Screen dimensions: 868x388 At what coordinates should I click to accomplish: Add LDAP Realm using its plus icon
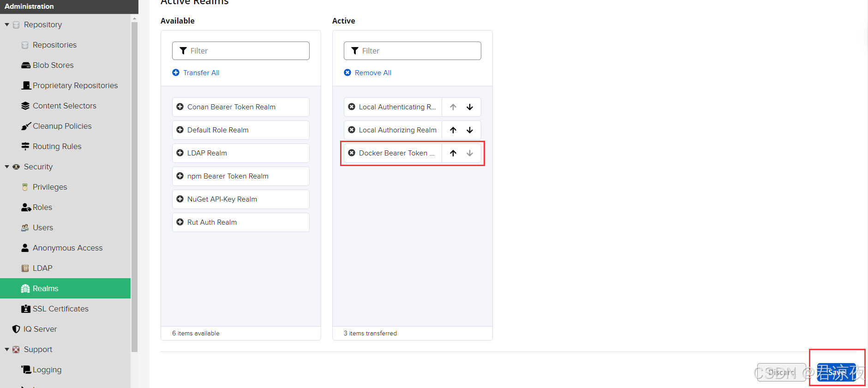[x=180, y=153]
